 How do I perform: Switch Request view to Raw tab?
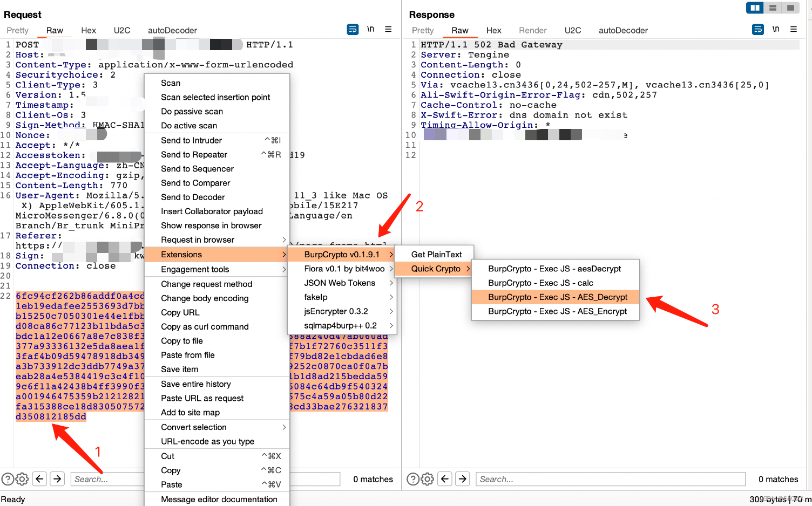[x=55, y=30]
